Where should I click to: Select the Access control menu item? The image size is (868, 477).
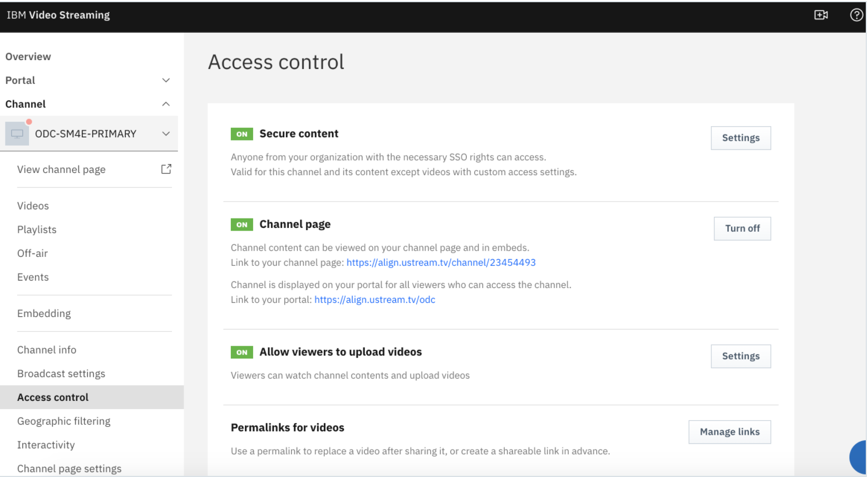pyautogui.click(x=92, y=397)
